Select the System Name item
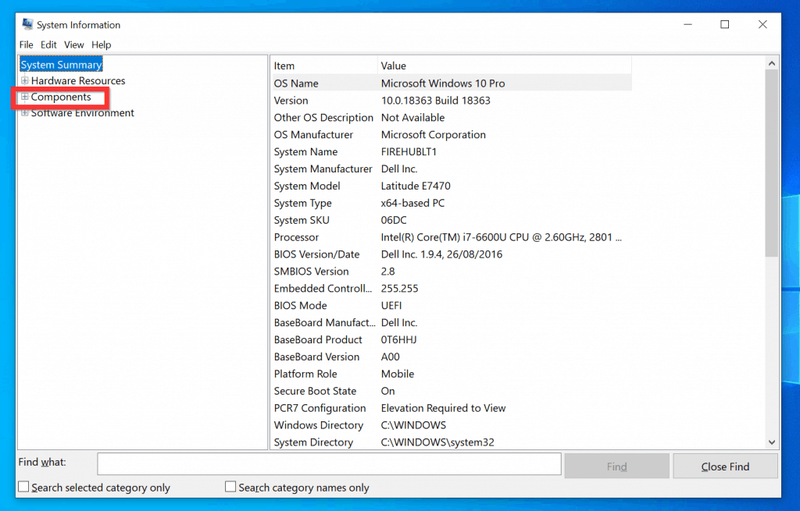The height and width of the screenshot is (511, 800). click(306, 152)
